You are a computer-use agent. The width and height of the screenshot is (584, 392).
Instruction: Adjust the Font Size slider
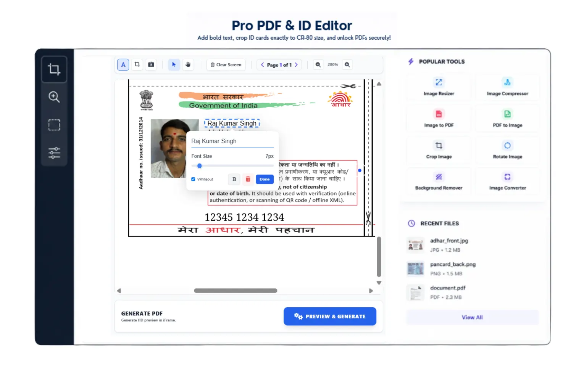(232, 166)
